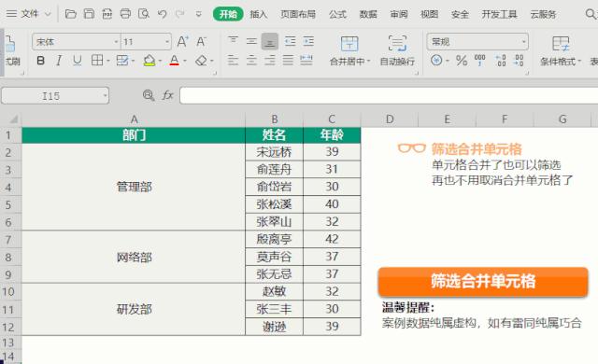Save the workbook with the save icon
598x364 pixels.
[x=89, y=14]
